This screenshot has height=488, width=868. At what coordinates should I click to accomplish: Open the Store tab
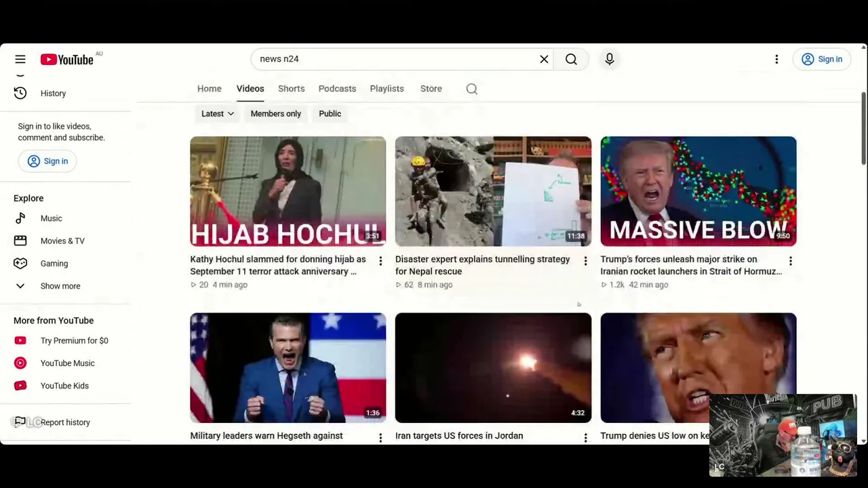point(431,89)
